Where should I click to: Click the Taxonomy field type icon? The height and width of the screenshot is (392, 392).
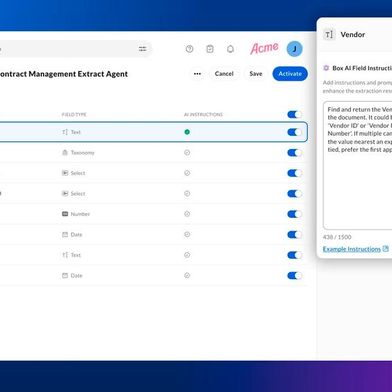65,153
